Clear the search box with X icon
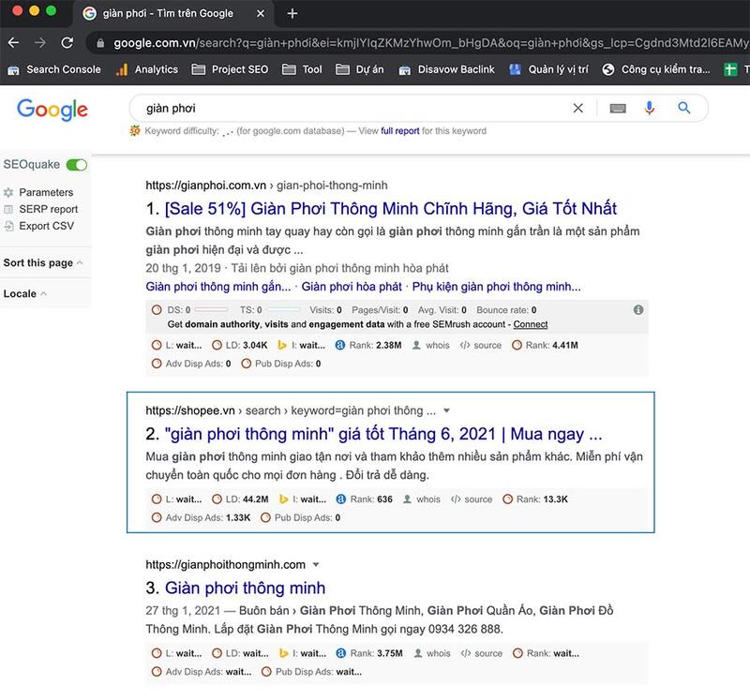The image size is (750, 700). (577, 109)
